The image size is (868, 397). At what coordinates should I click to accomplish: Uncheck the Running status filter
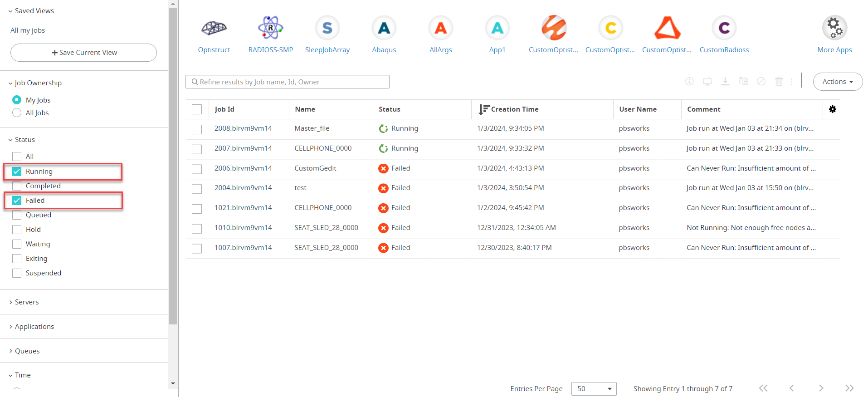(17, 172)
